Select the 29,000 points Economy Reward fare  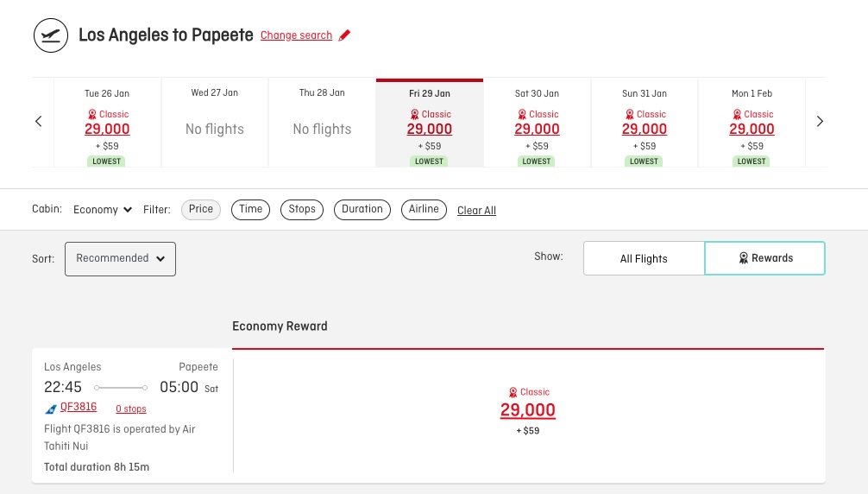tap(527, 410)
